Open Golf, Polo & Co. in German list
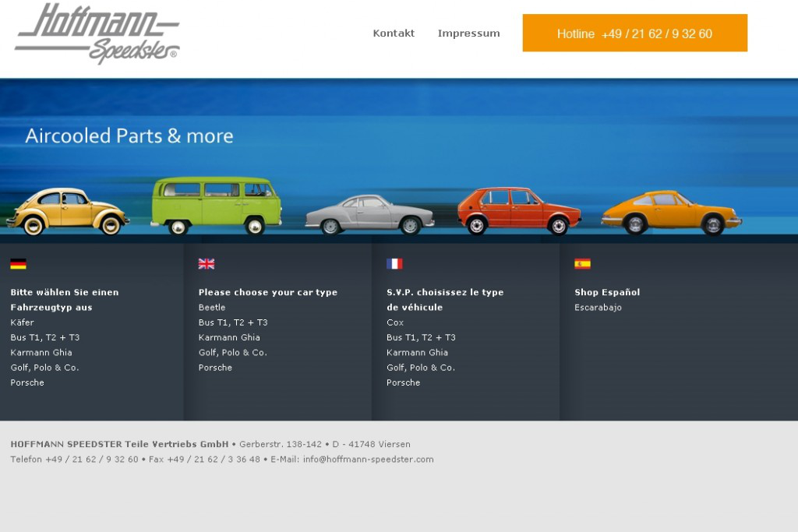This screenshot has width=798, height=532. [44, 368]
